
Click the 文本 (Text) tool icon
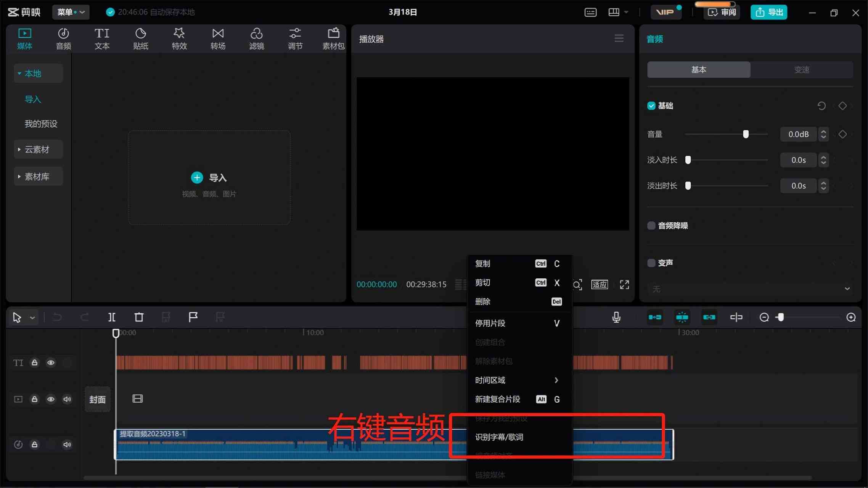(x=101, y=37)
